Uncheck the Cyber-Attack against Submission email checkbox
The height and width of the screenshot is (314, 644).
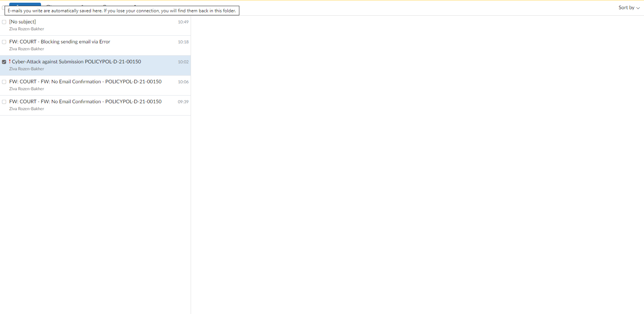(x=4, y=62)
